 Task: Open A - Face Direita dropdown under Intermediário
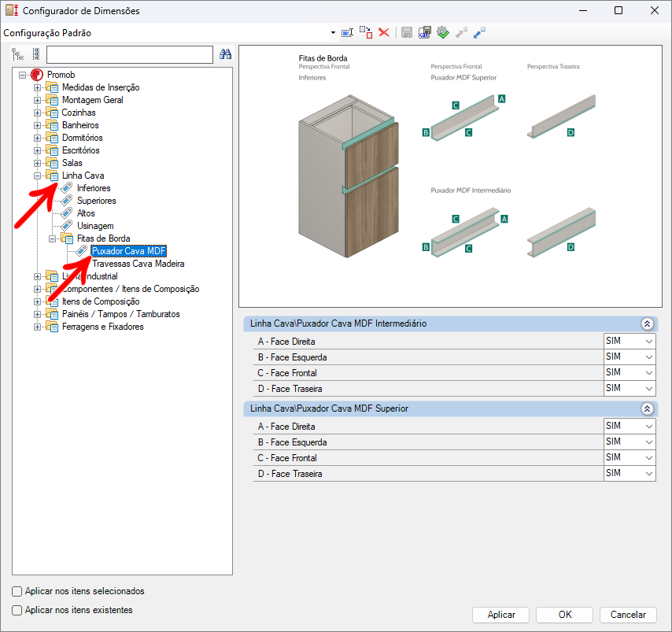coord(648,342)
